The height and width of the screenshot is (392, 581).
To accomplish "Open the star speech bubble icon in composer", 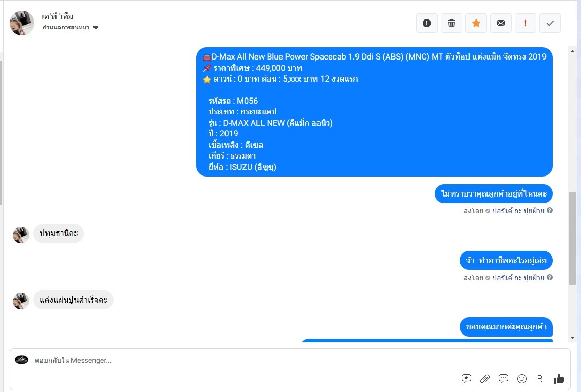I will [466, 378].
